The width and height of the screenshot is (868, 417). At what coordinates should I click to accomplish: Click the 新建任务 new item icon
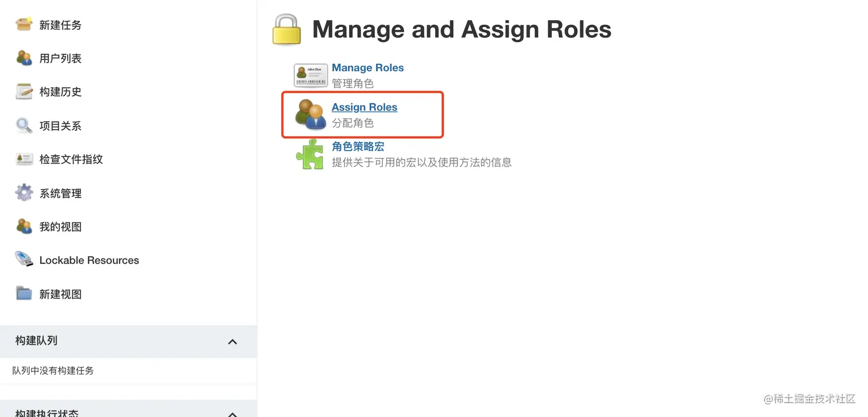click(24, 25)
